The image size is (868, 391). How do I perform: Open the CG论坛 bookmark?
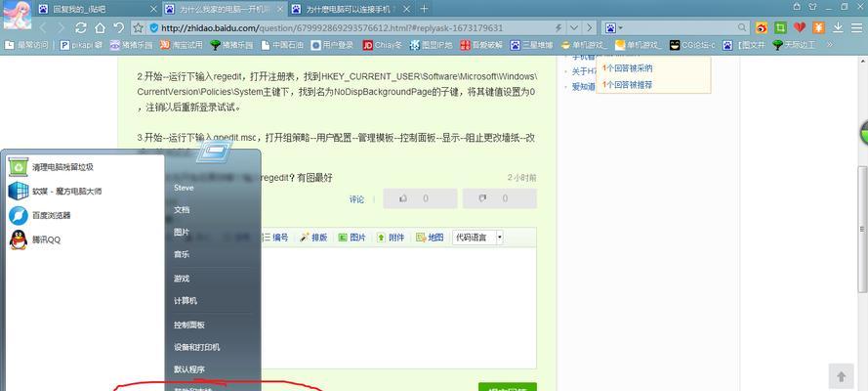692,45
